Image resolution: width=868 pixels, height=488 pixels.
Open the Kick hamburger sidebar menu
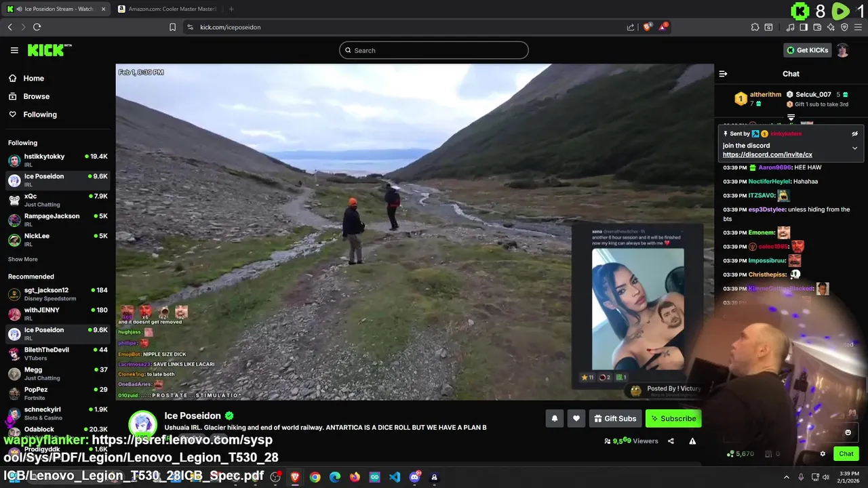click(14, 50)
